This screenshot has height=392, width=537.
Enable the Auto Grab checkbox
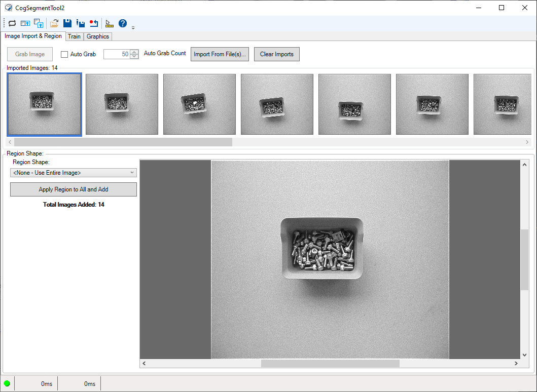[64, 54]
